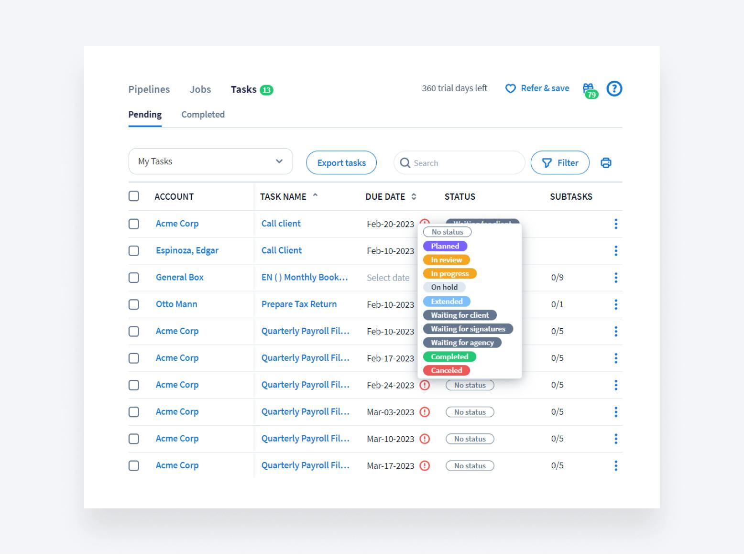
Task: Open three-dot menu for Otto Mann row
Action: 615,304
